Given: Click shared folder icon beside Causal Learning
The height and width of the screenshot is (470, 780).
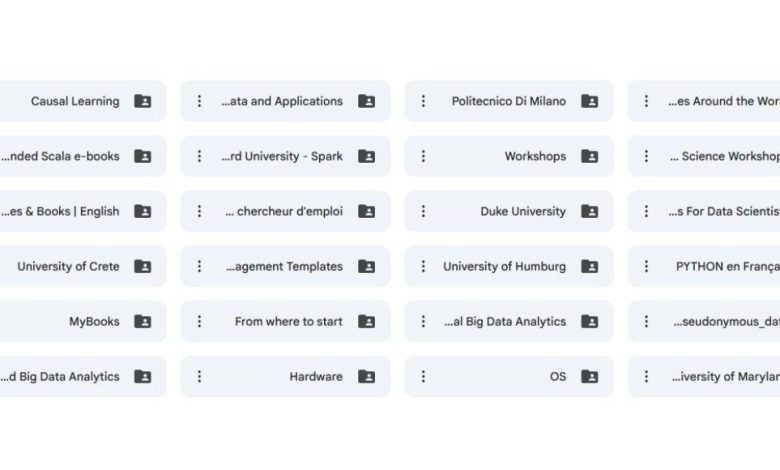Looking at the screenshot, I should tap(143, 101).
